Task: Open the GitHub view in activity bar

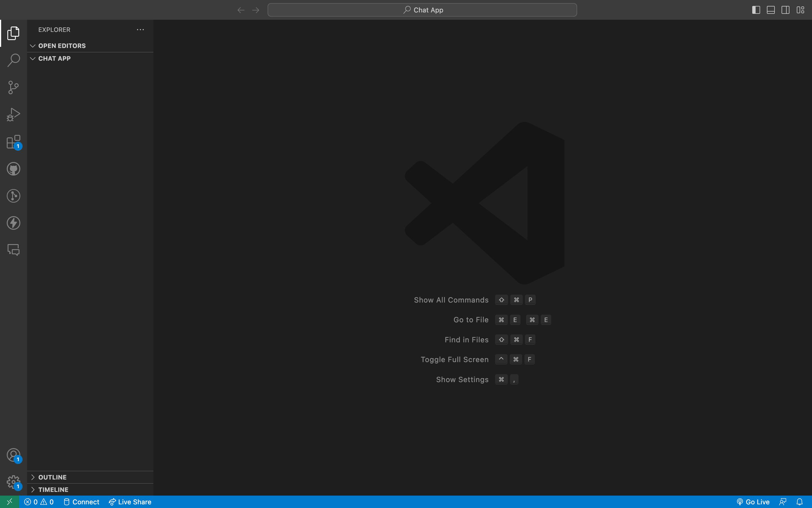Action: [x=14, y=169]
